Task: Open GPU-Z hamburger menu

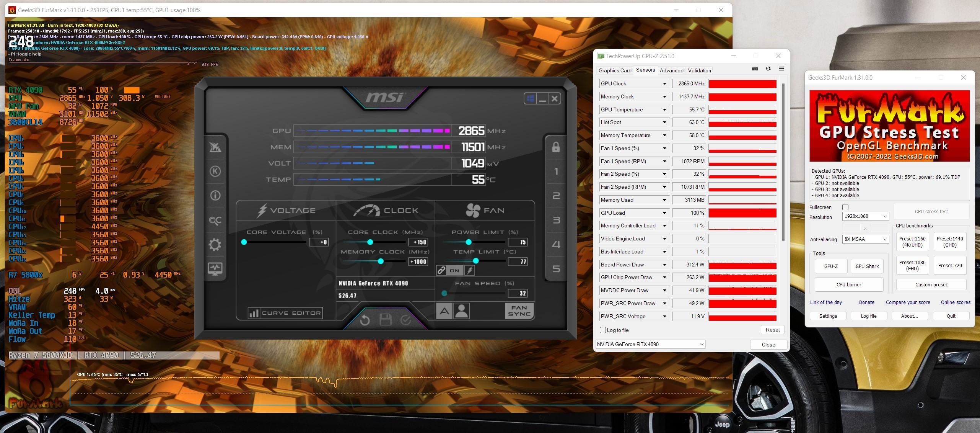Action: tap(781, 69)
